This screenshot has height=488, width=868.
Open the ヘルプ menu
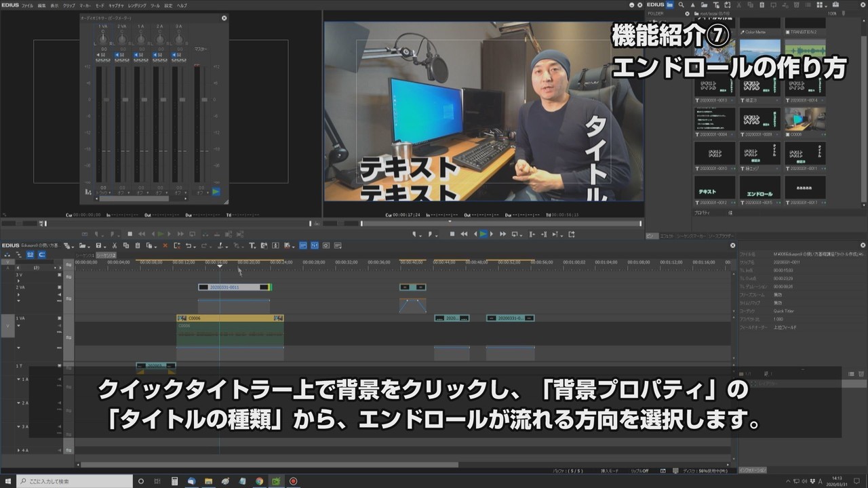click(182, 5)
